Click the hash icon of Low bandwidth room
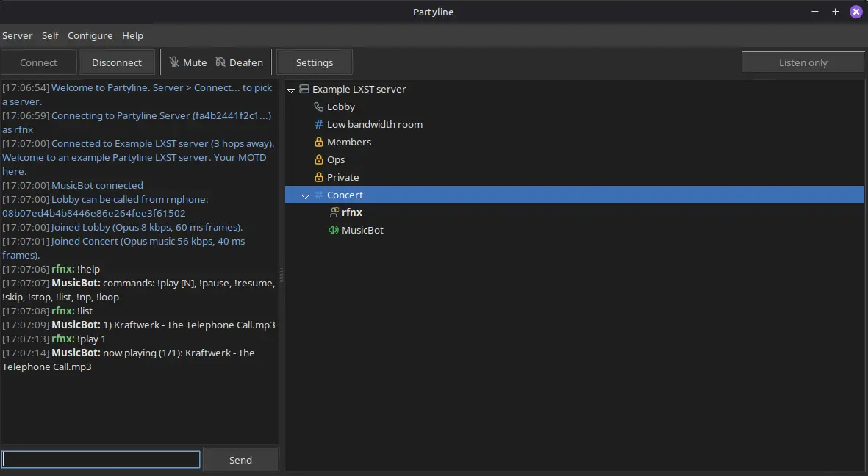 [x=318, y=125]
